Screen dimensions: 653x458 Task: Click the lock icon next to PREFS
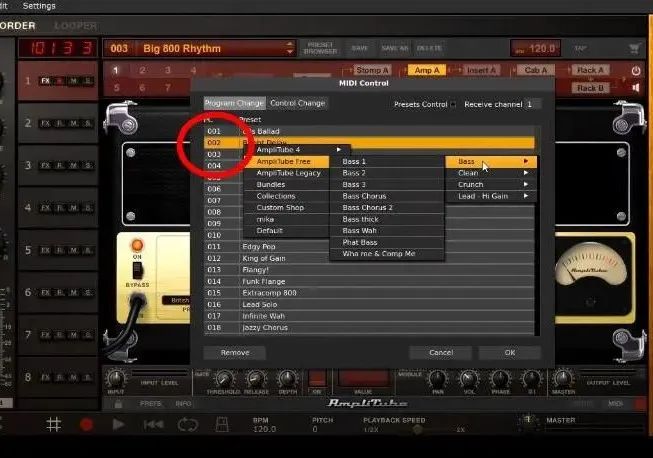(118, 404)
